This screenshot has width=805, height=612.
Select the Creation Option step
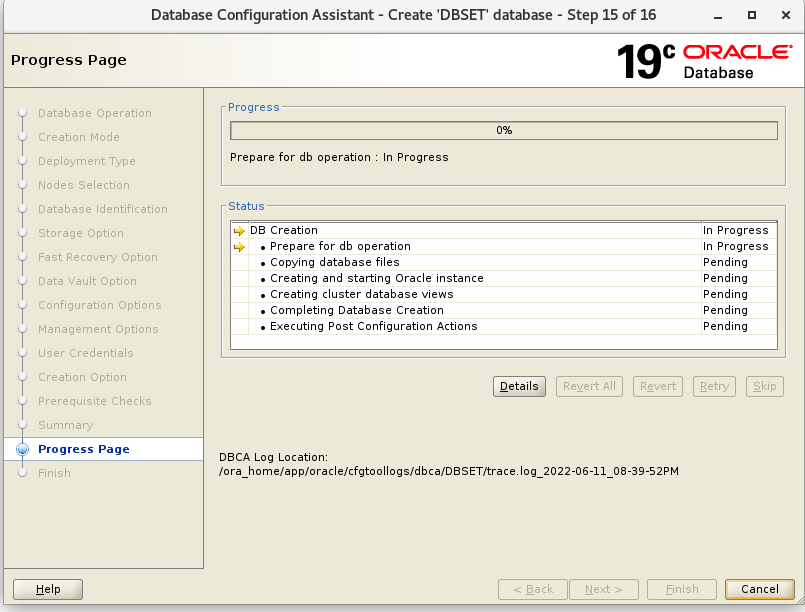pyautogui.click(x=82, y=377)
